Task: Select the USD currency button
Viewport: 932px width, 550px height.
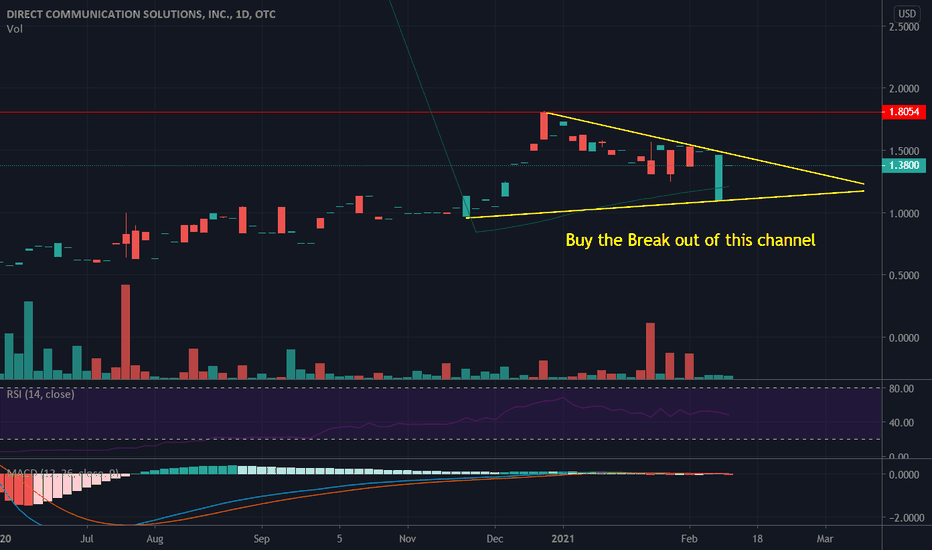Action: tap(906, 13)
